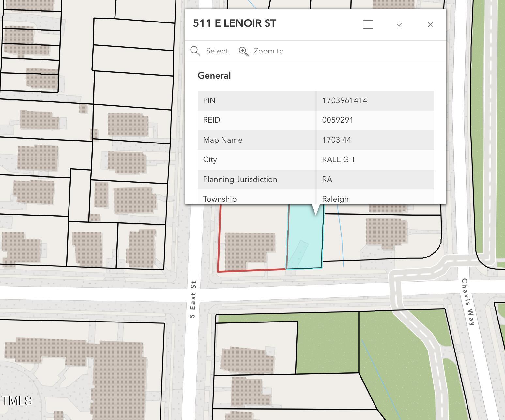Close the parcel info popup

click(430, 24)
